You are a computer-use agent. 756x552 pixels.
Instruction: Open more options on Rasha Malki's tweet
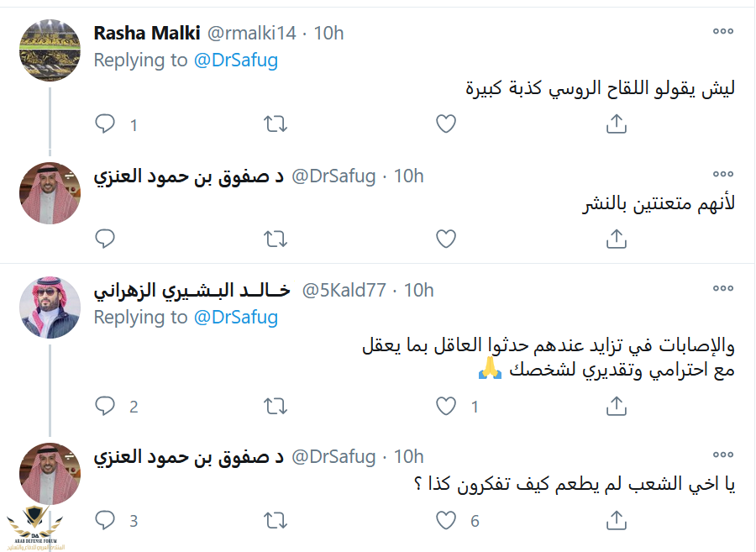pos(722,31)
